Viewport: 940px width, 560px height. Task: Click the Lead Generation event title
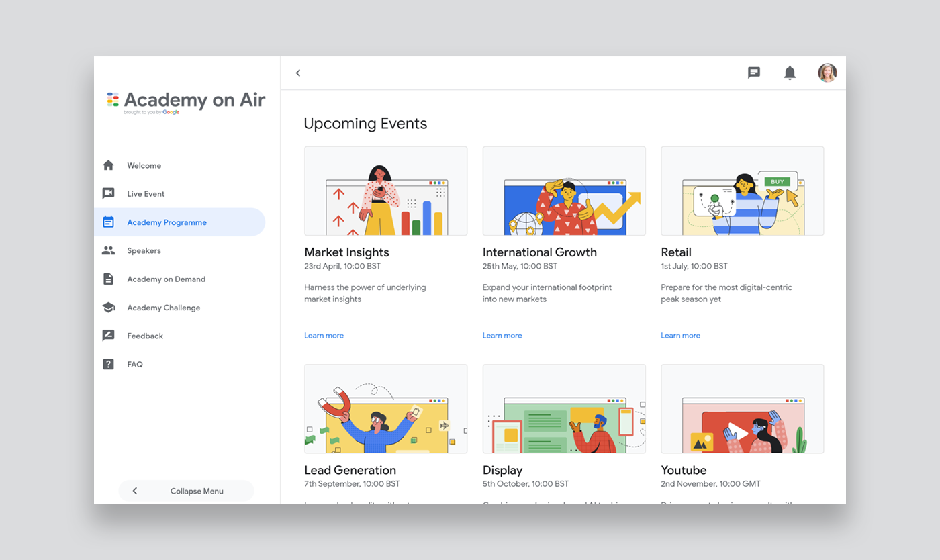pos(350,470)
